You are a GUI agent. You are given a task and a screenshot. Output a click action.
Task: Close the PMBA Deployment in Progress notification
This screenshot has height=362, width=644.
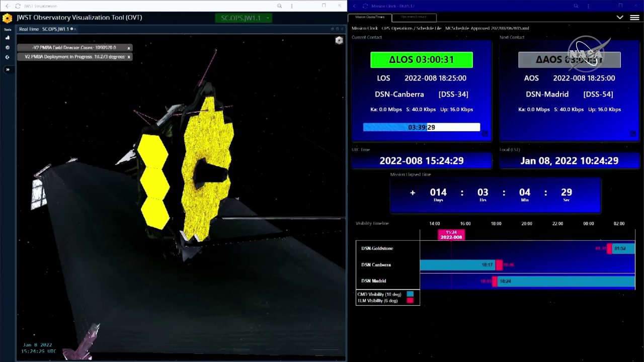coord(129,57)
